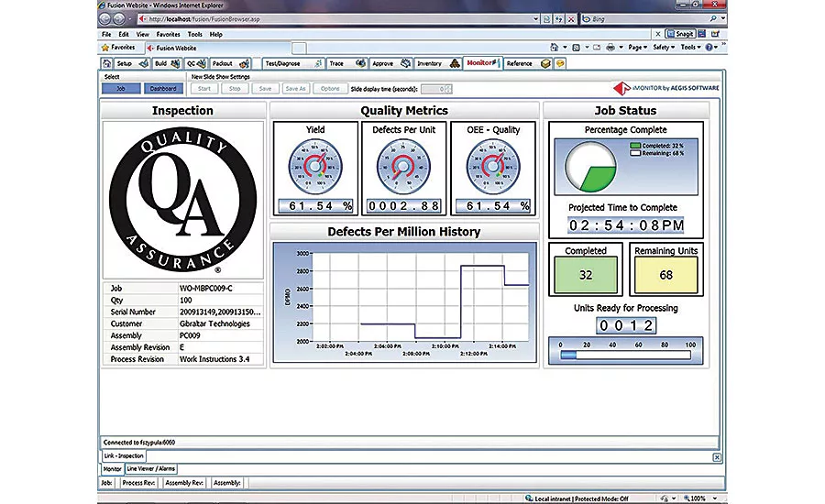Open the File menu
Image resolution: width=825 pixels, height=504 pixels.
click(x=106, y=34)
